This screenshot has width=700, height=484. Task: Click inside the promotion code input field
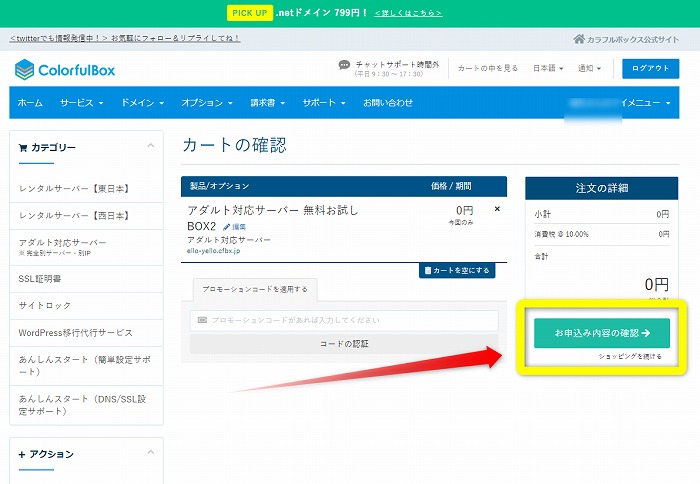(x=344, y=320)
